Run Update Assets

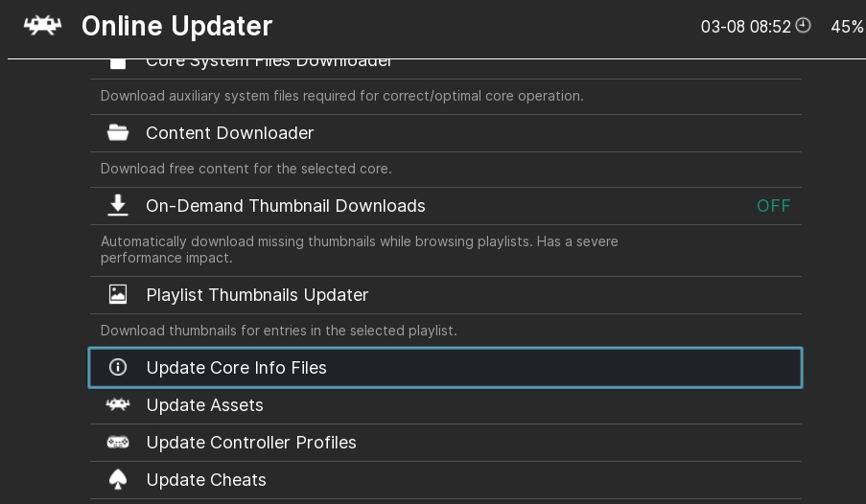(205, 405)
